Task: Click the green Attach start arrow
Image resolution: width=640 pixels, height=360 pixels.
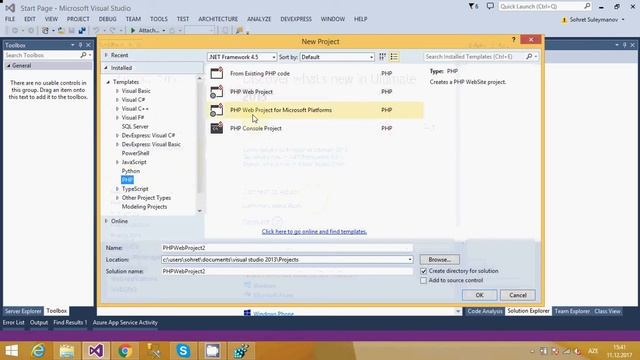Action: pos(133,30)
